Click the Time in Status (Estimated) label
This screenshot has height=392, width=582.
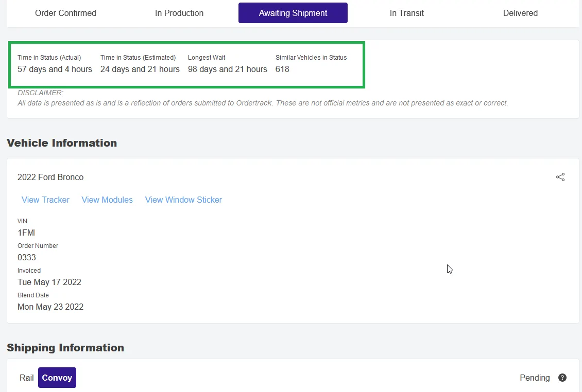[x=138, y=58]
